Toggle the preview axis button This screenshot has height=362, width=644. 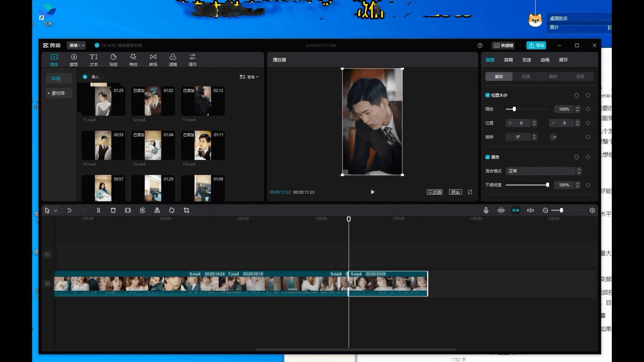click(530, 210)
